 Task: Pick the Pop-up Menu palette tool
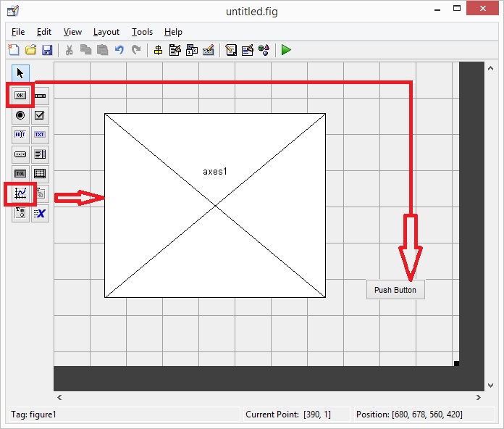[x=20, y=154]
